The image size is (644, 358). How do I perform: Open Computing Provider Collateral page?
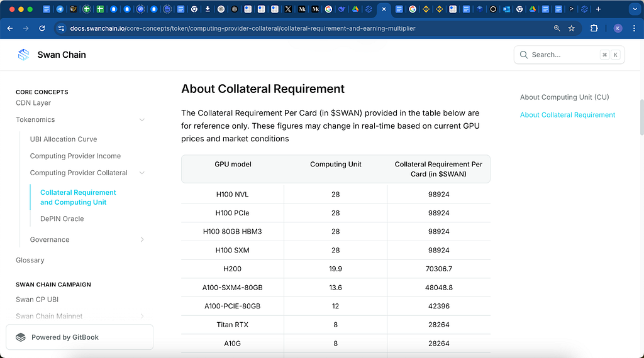click(79, 173)
